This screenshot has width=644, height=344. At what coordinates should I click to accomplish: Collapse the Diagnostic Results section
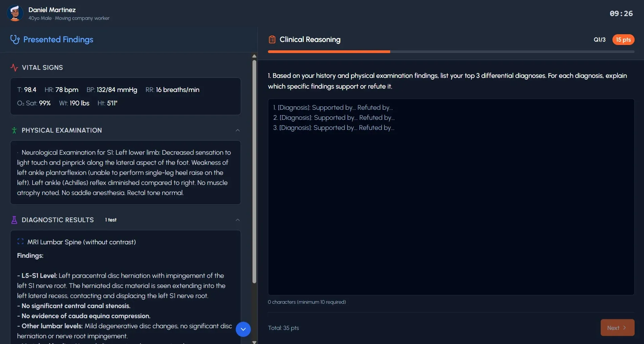[x=238, y=220]
